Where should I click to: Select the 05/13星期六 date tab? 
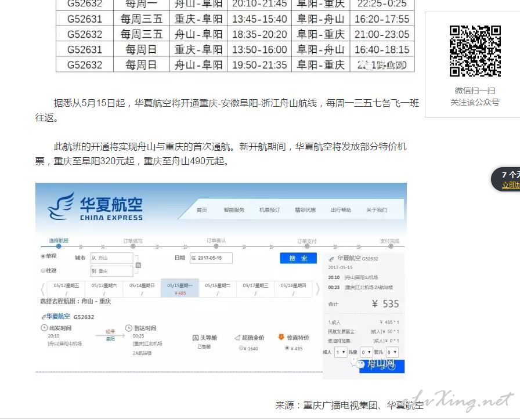(104, 289)
